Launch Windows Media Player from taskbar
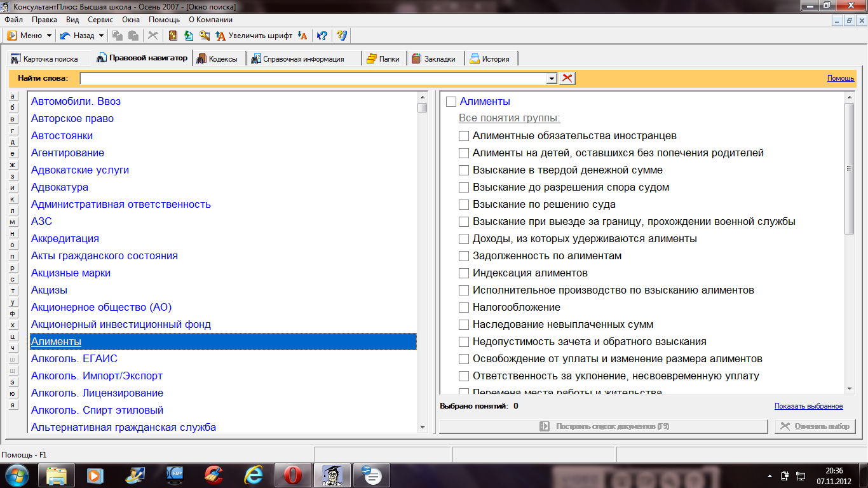Screen dimensions: 868x488 (x=95, y=475)
